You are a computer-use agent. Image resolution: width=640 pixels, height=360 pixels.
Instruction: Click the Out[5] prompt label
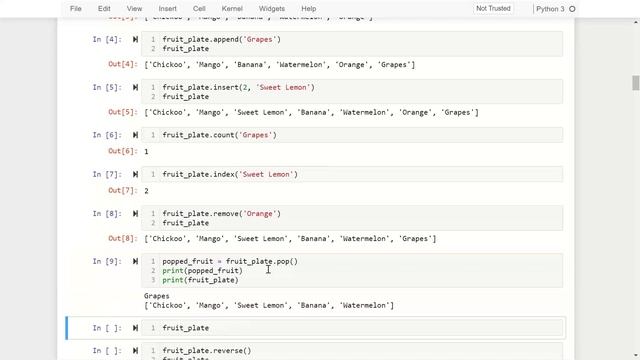[x=122, y=112]
